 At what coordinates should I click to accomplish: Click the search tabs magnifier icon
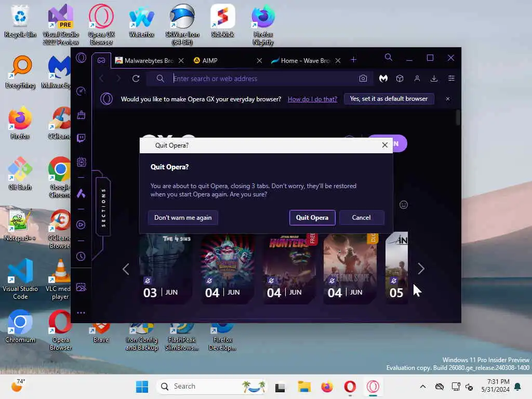[x=389, y=57]
